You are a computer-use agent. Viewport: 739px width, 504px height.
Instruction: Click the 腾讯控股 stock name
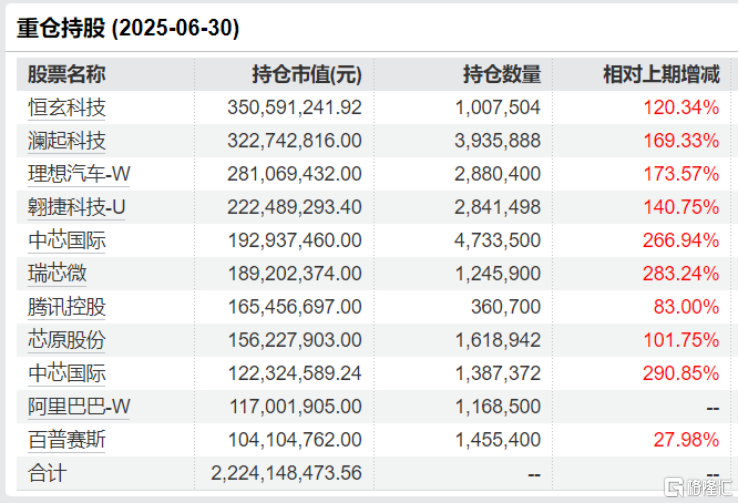click(67, 307)
